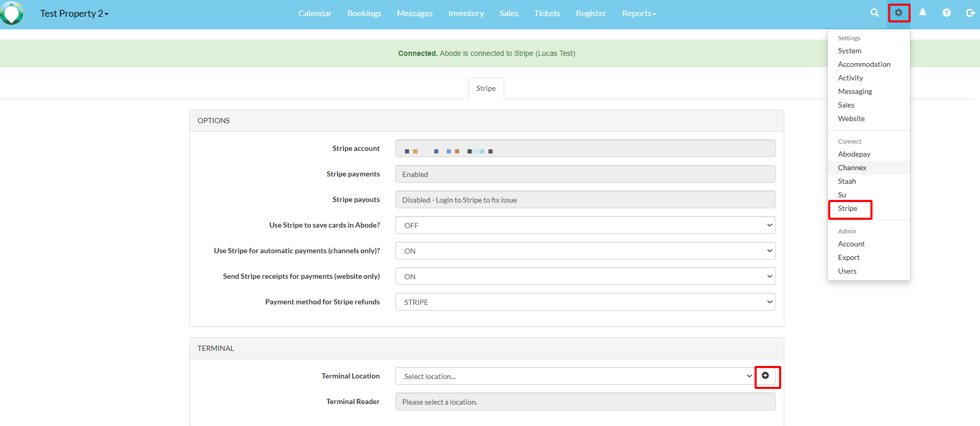
Task: Open Sales in the top navigation bar
Action: [509, 14]
